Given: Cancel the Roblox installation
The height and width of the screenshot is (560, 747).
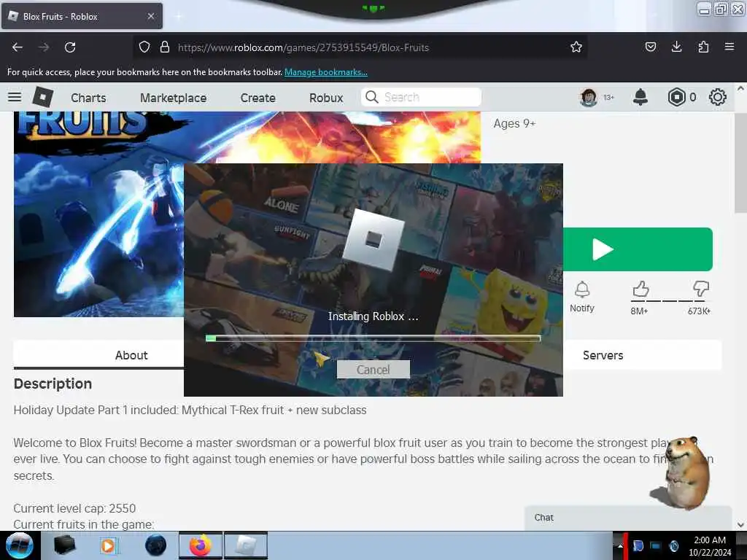Looking at the screenshot, I should click(373, 370).
